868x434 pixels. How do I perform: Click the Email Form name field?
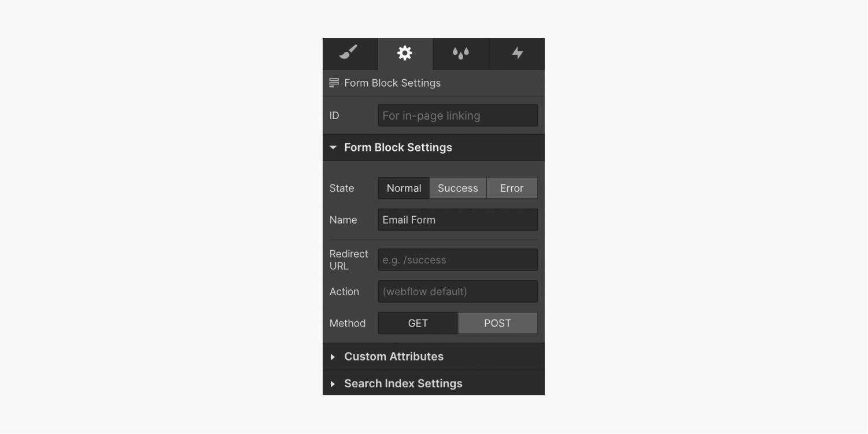coord(458,220)
